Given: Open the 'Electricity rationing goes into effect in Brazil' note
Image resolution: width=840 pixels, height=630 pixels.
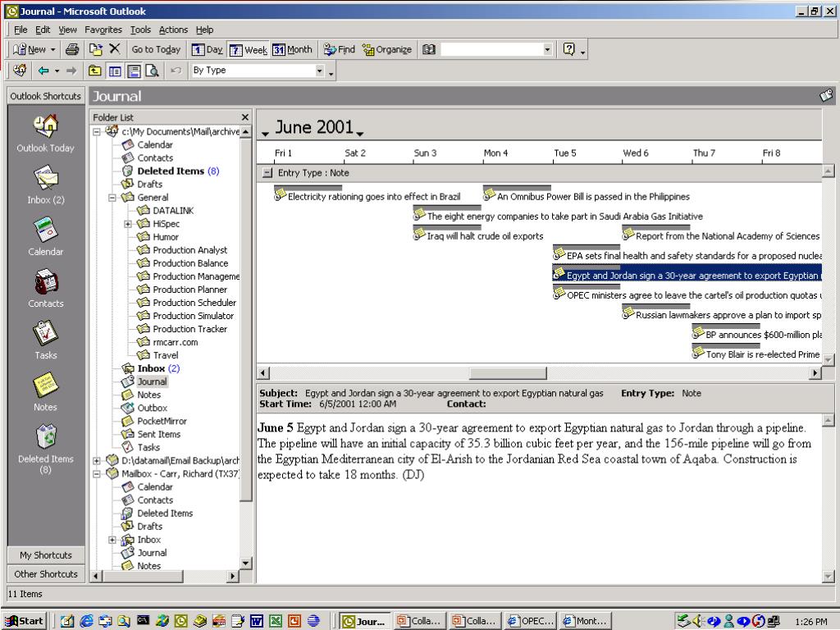Looking at the screenshot, I should [374, 197].
